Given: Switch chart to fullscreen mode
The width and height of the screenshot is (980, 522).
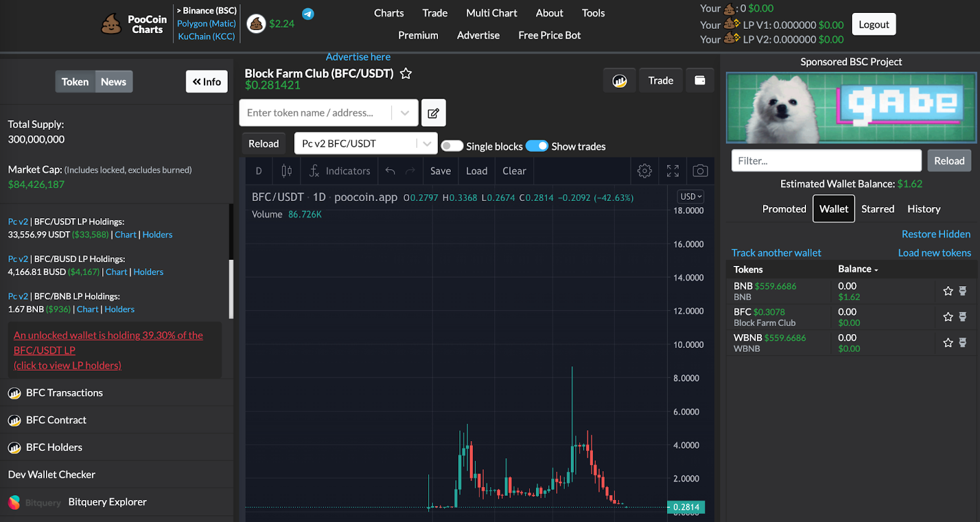Looking at the screenshot, I should (x=673, y=171).
